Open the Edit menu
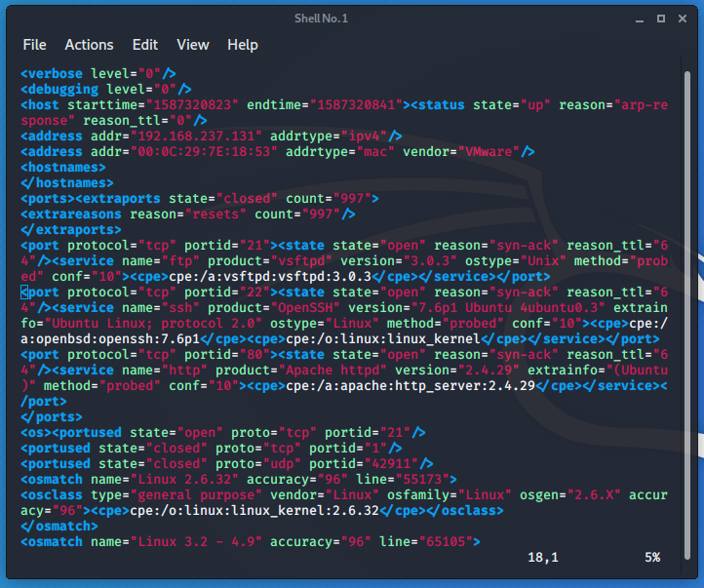The width and height of the screenshot is (704, 588). (145, 45)
